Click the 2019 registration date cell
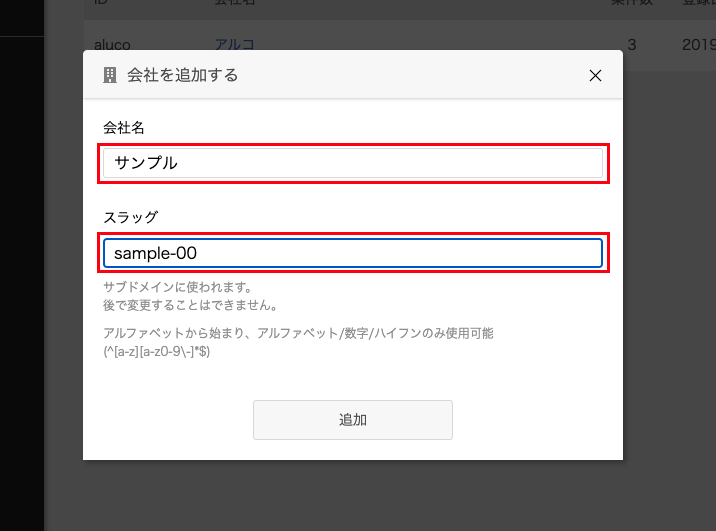716x531 pixels. click(699, 45)
